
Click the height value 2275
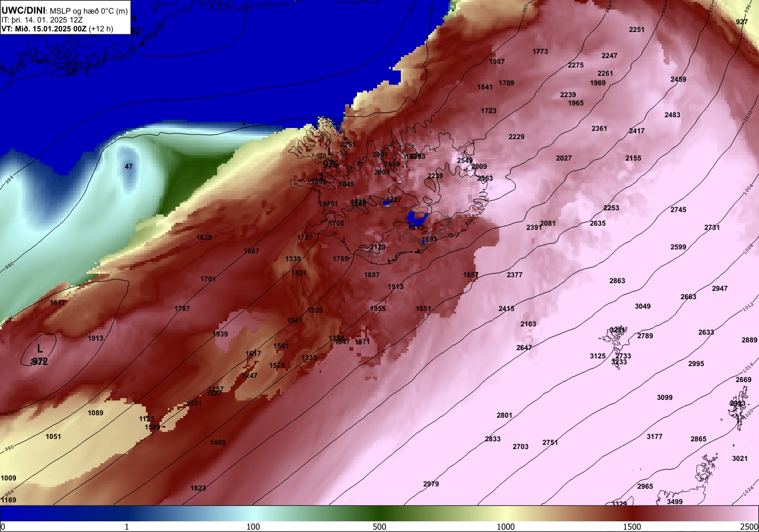point(576,65)
